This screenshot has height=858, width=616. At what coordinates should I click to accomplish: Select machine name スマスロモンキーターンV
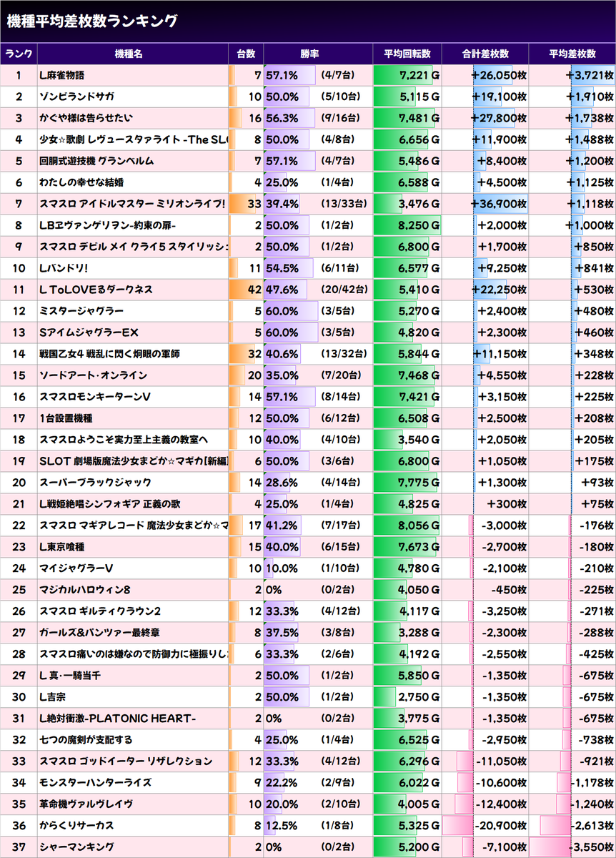[x=95, y=397]
